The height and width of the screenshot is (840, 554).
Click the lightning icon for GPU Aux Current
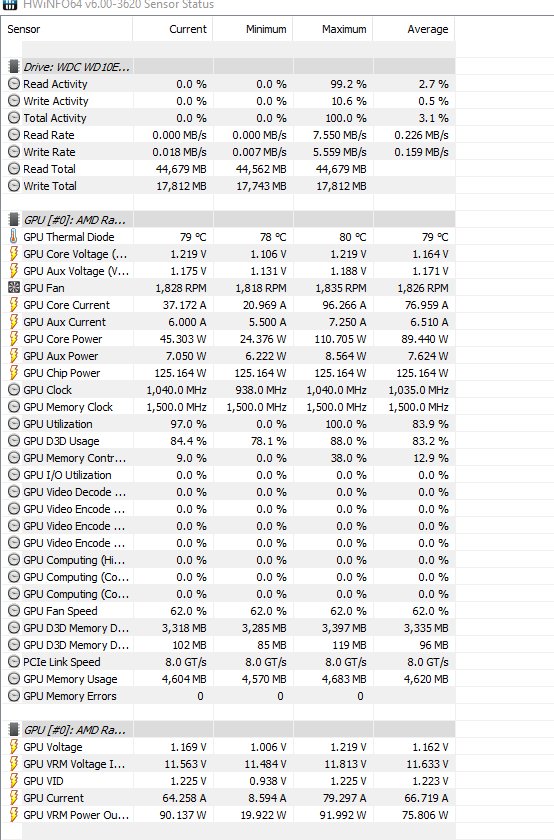tap(13, 322)
